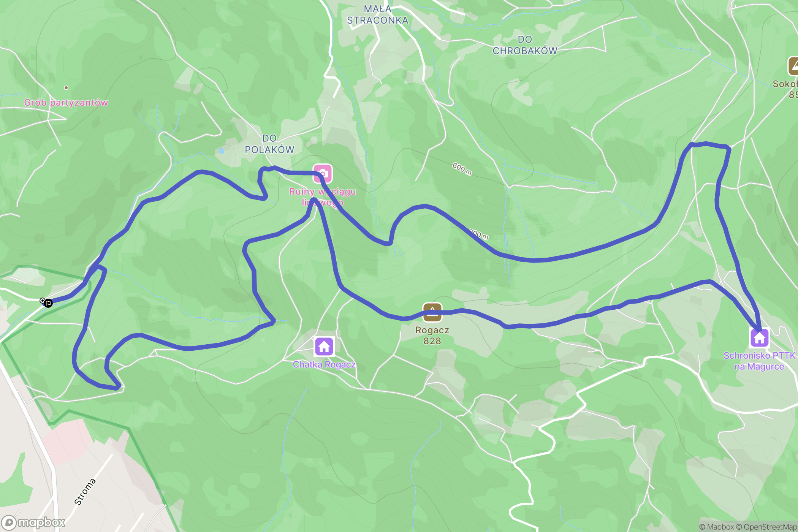Open the Mapbox attribution link
The width and height of the screenshot is (798, 532).
716,527
